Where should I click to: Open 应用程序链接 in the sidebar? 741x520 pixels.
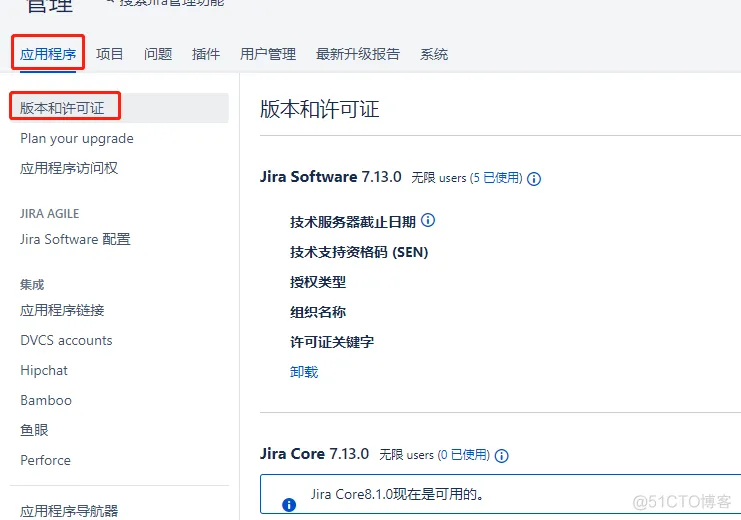(62, 311)
